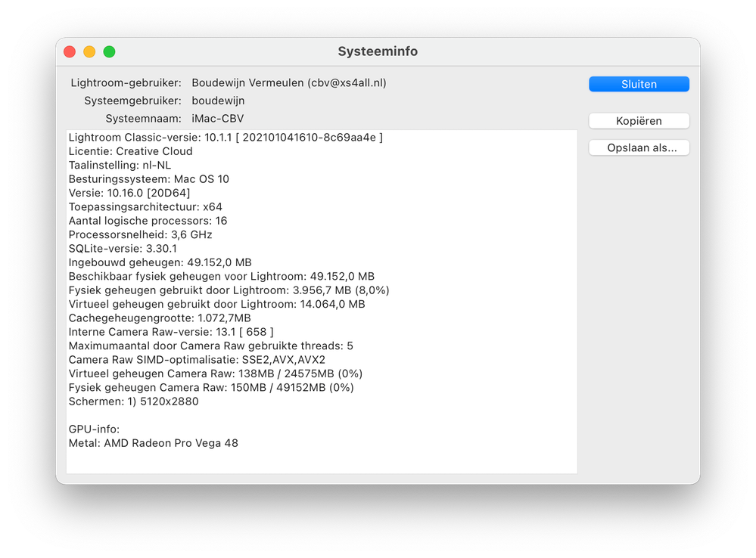Click the Kopiëren button

[x=638, y=120]
